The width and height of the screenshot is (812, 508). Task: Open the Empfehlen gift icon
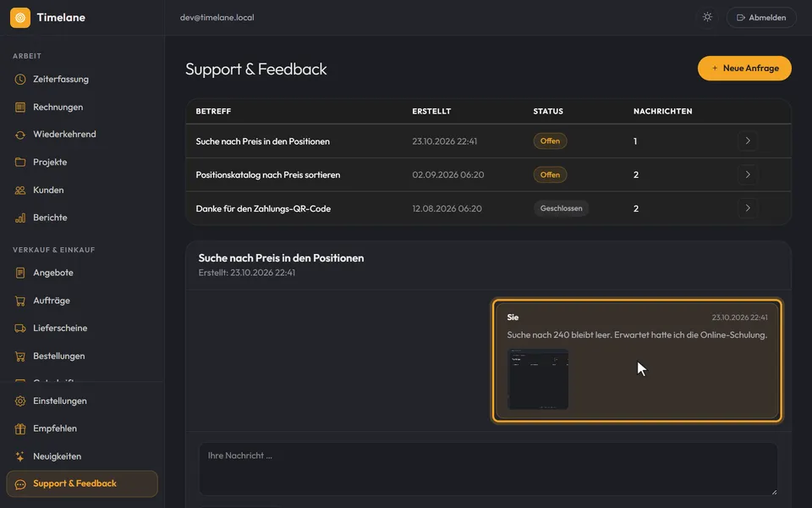(x=20, y=428)
